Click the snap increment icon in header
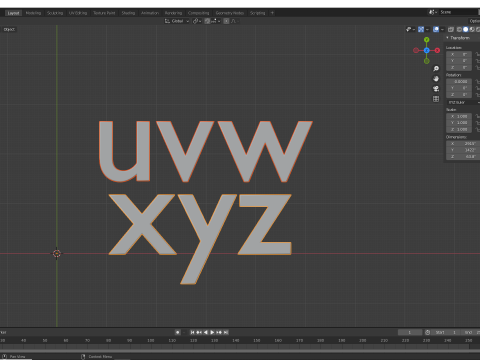 pyautogui.click(x=214, y=21)
